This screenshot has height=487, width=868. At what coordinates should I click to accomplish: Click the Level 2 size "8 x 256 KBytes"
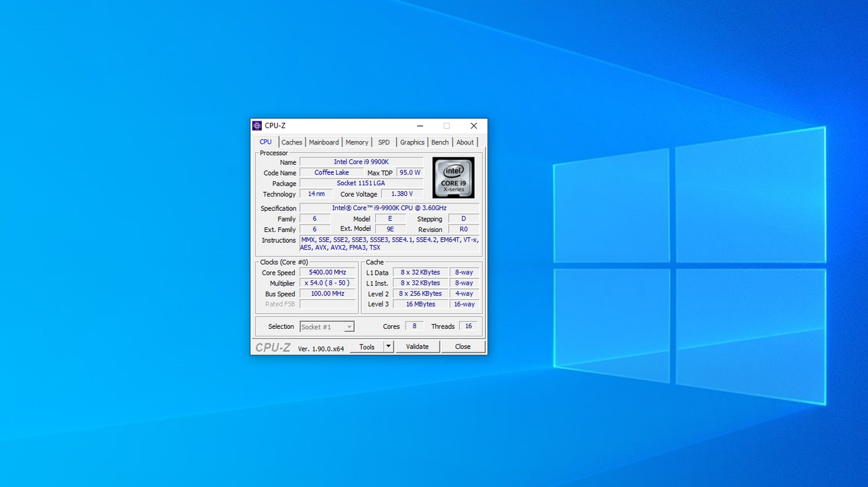[420, 294]
